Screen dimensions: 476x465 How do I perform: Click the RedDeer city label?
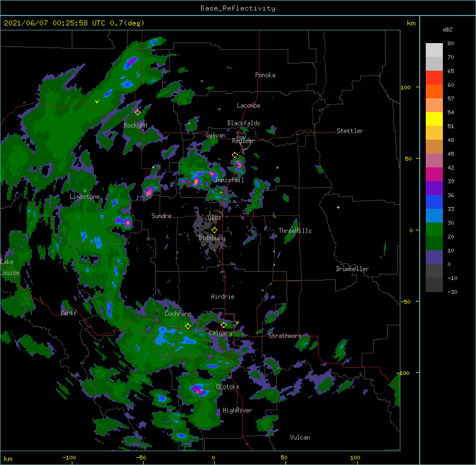click(x=243, y=141)
